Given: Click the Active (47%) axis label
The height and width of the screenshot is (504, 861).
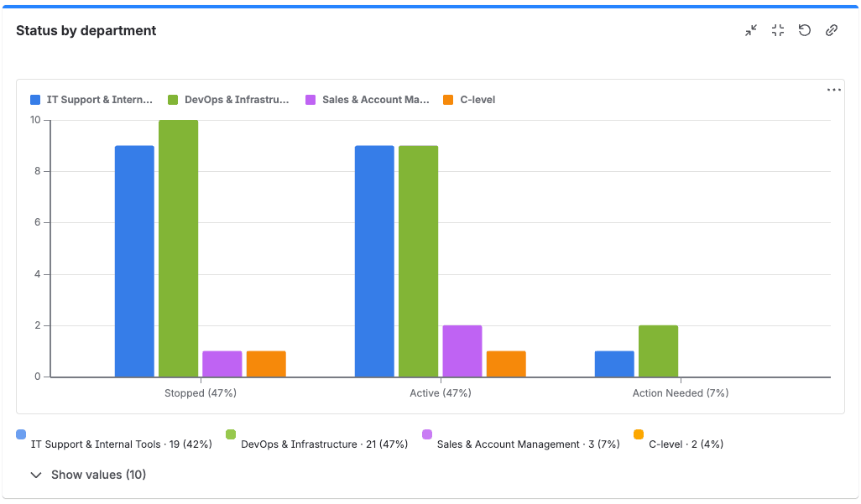Looking at the screenshot, I should click(441, 393).
